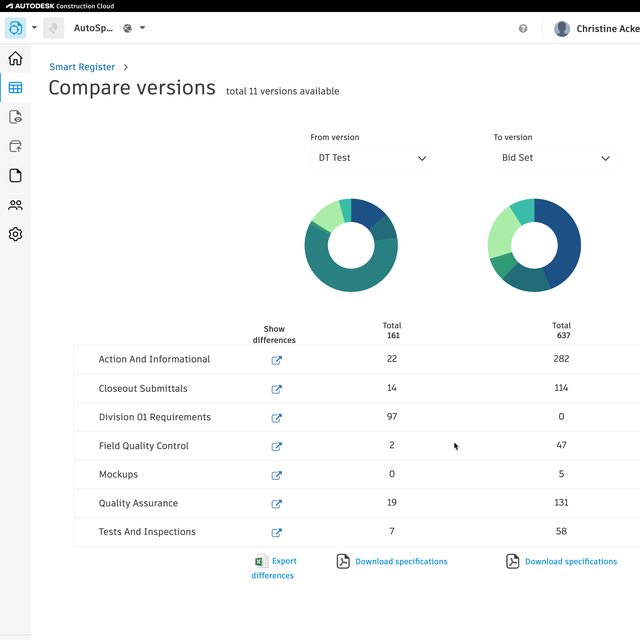Go back to Smart Register breadcrumb

coord(82,67)
